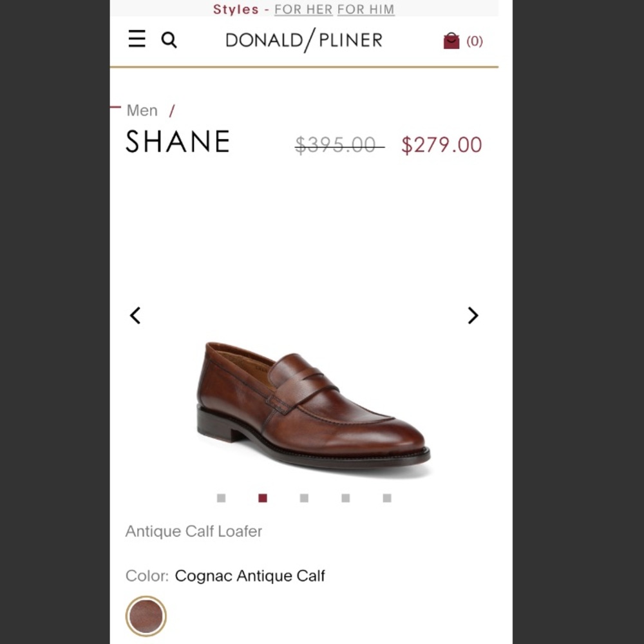Show the previous product image
The height and width of the screenshot is (644, 644).
(135, 315)
